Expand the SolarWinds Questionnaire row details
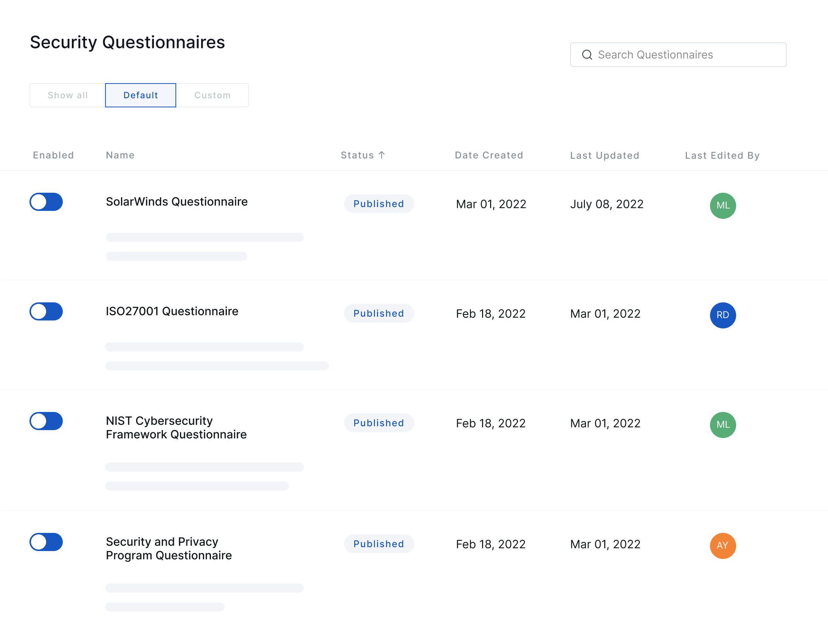The height and width of the screenshot is (644, 828). (177, 200)
